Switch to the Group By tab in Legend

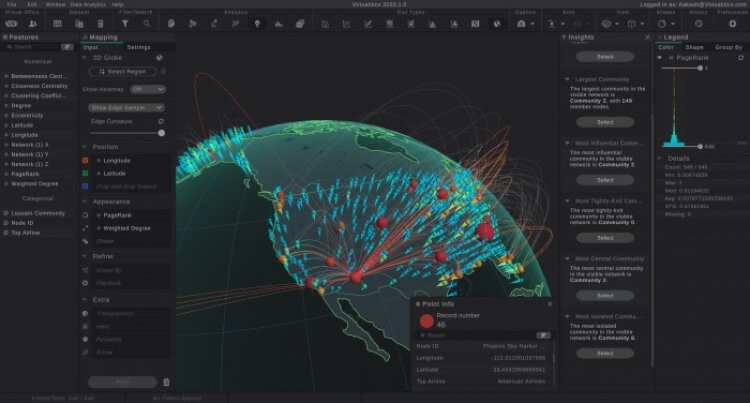tap(728, 47)
